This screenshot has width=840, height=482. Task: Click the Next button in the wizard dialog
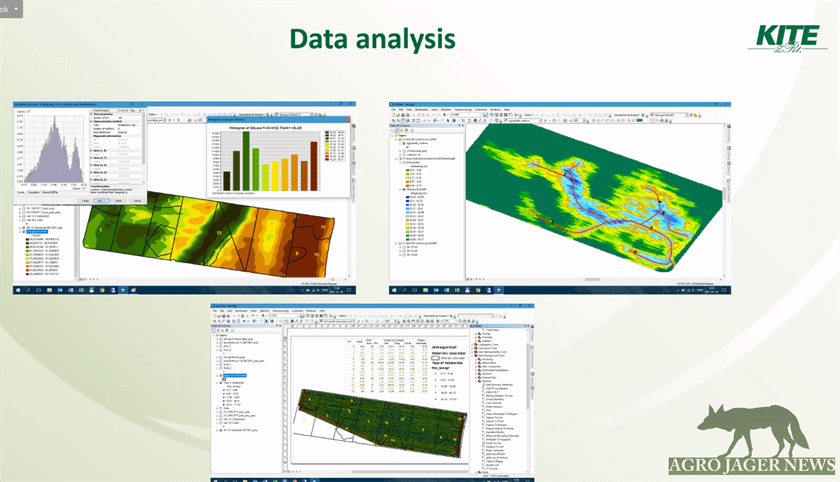tap(101, 200)
